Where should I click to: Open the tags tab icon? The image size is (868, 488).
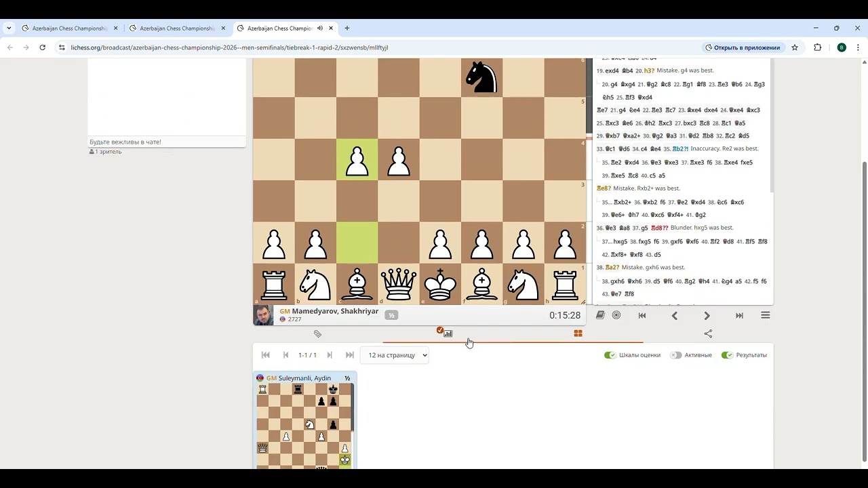coord(317,333)
